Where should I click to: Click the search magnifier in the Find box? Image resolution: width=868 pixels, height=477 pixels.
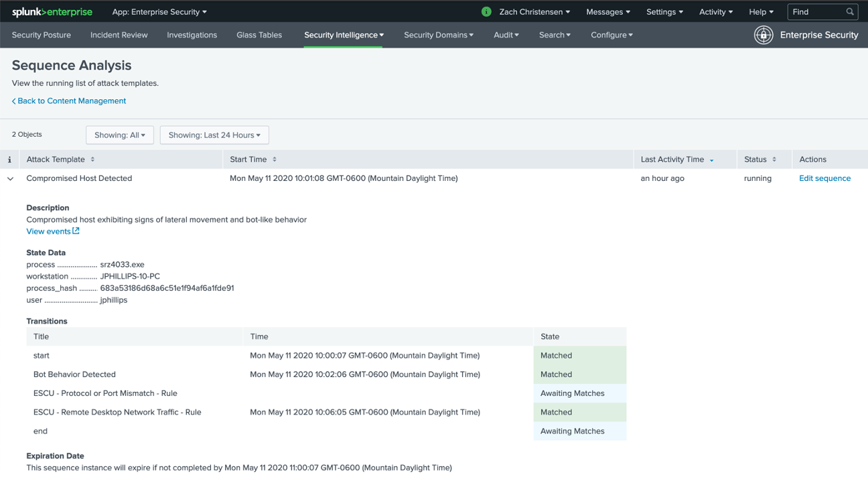click(849, 11)
